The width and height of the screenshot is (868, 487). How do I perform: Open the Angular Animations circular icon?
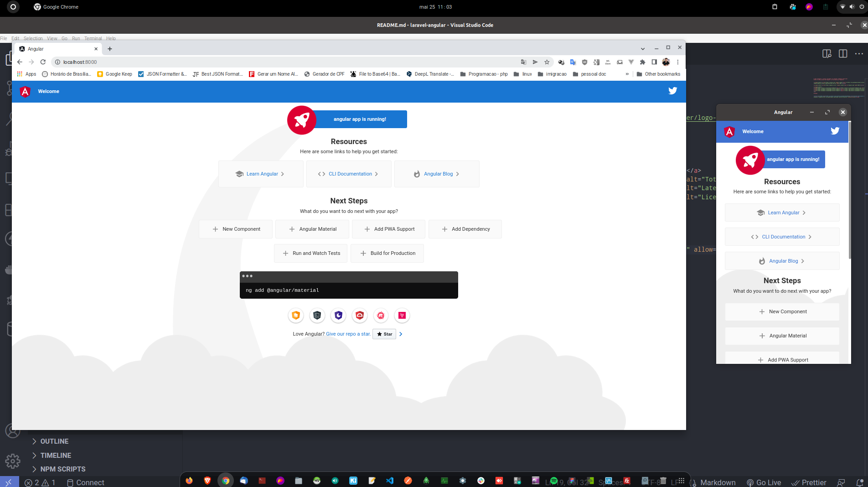point(296,315)
